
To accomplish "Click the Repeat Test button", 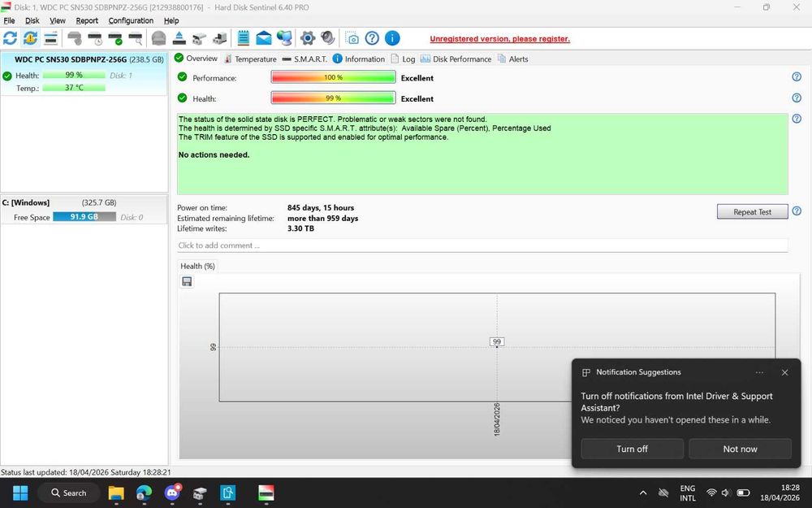I will pos(753,211).
